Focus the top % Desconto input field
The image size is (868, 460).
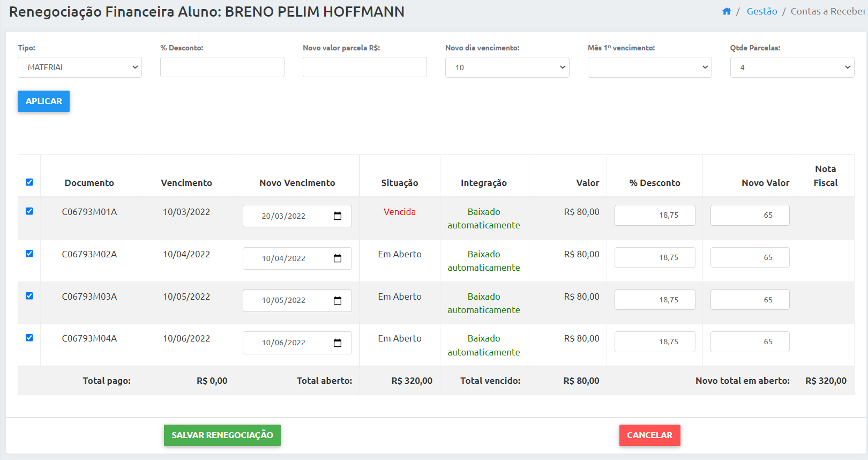[x=222, y=68]
